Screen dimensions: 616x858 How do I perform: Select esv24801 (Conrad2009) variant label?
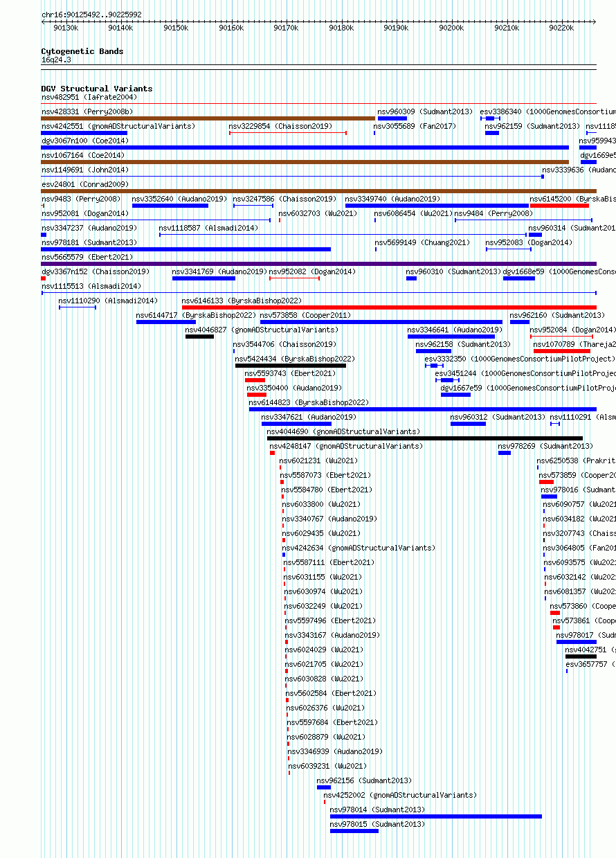85,184
